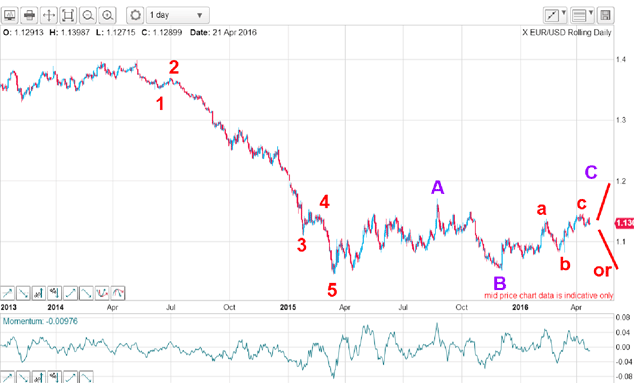This screenshot has width=634, height=383.
Task: Select the purple B wave label
Action: click(500, 283)
